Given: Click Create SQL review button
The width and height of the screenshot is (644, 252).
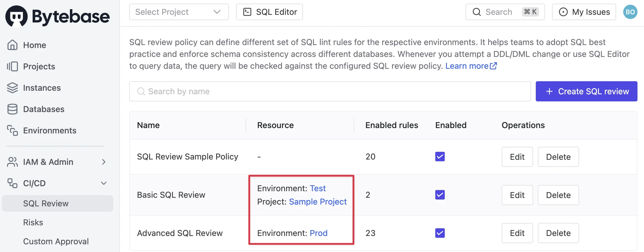Looking at the screenshot, I should 586,91.
